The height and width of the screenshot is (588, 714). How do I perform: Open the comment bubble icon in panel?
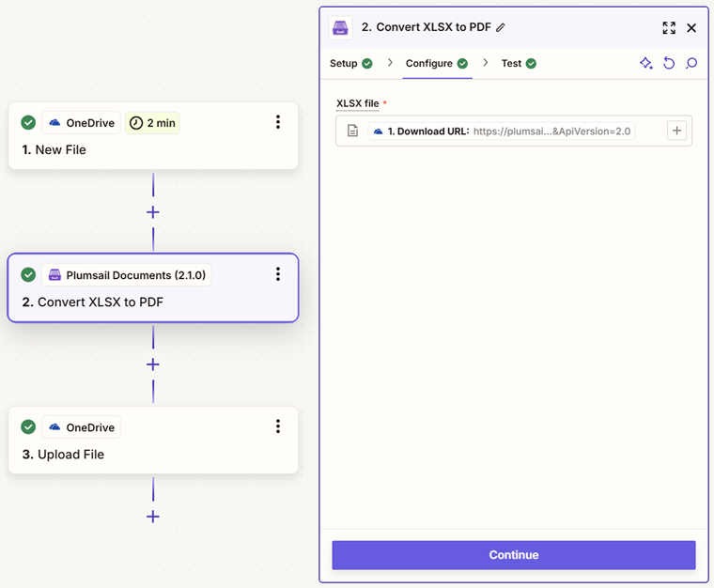tap(691, 63)
